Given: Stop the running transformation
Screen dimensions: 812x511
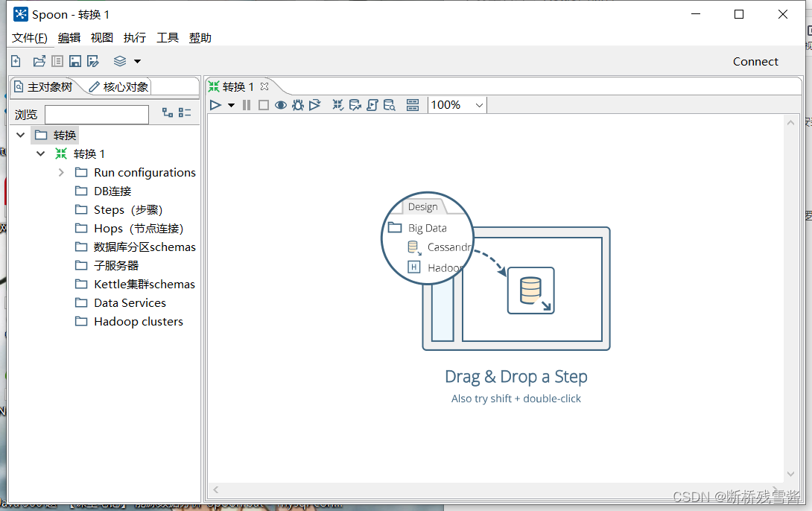Looking at the screenshot, I should 263,105.
